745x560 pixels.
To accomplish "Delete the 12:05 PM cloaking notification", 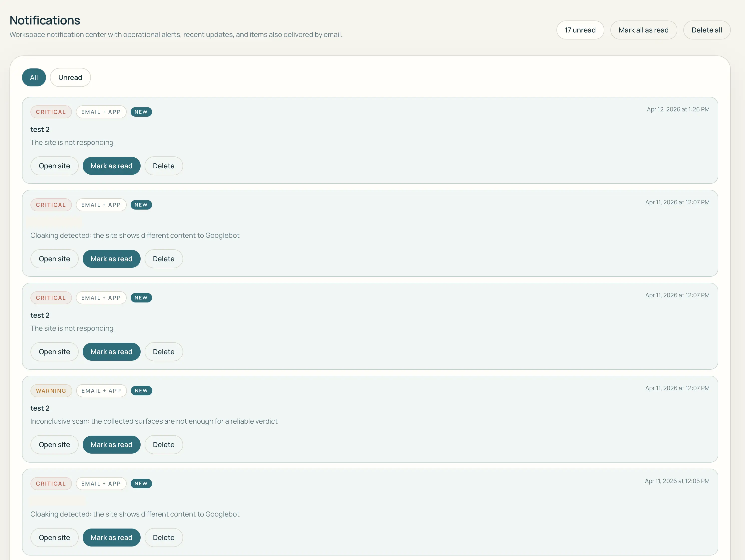I will point(164,538).
